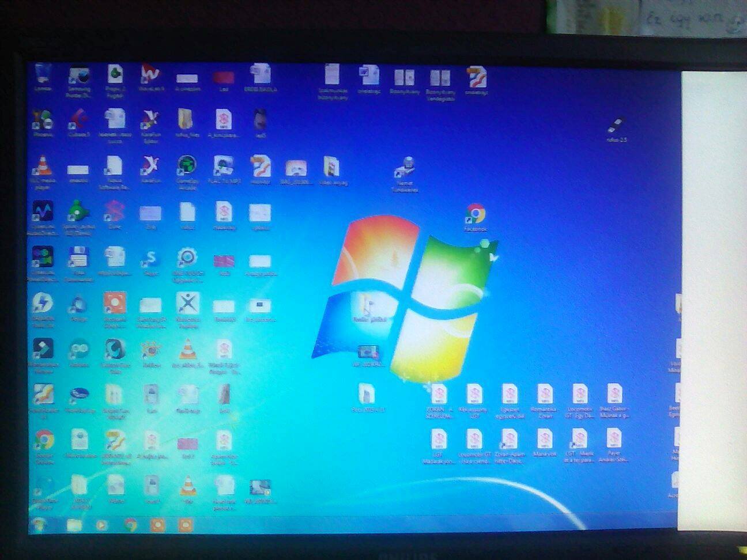Select the LGT - Miénk itt a tér MP3 shortcut

click(579, 446)
